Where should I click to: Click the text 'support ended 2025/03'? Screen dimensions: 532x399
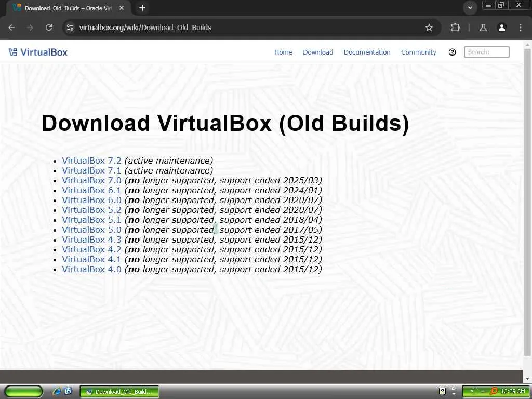pyautogui.click(x=270, y=180)
